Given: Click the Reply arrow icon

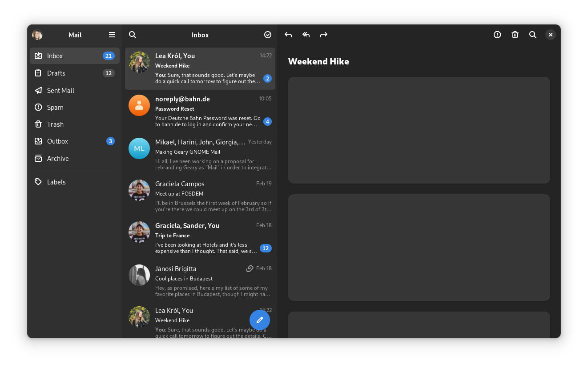Looking at the screenshot, I should point(288,35).
